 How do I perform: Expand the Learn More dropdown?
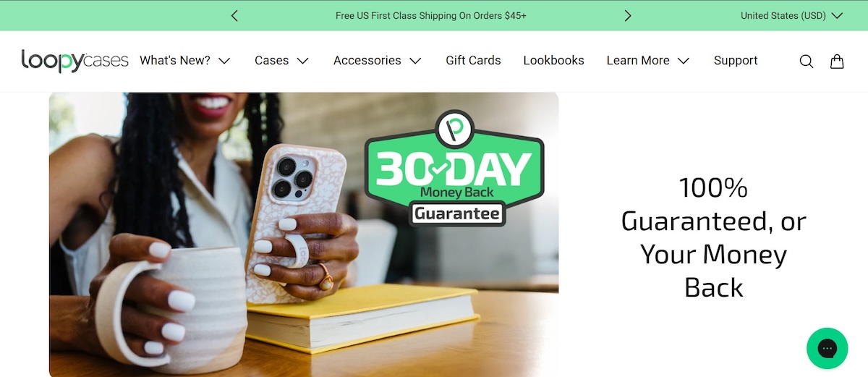point(648,61)
